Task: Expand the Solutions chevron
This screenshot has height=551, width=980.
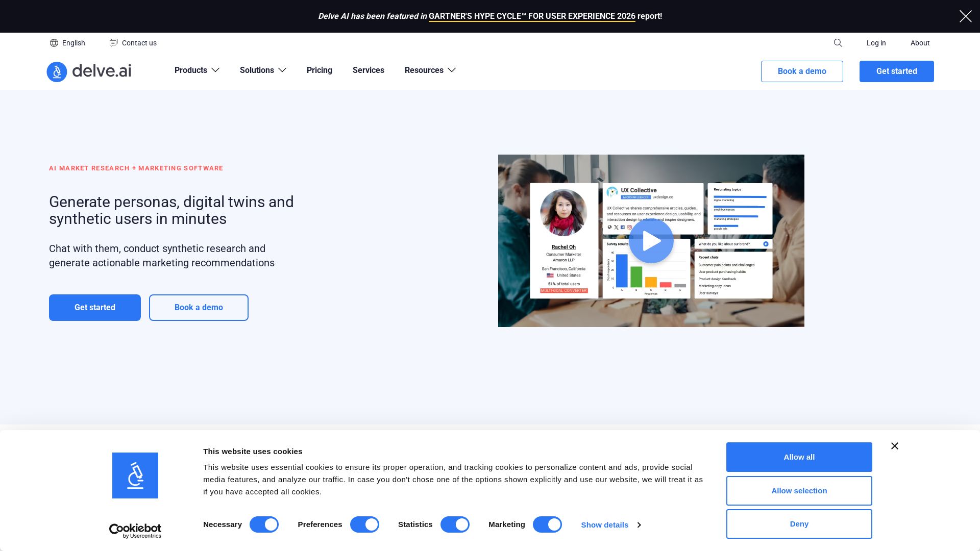Action: [x=282, y=70]
